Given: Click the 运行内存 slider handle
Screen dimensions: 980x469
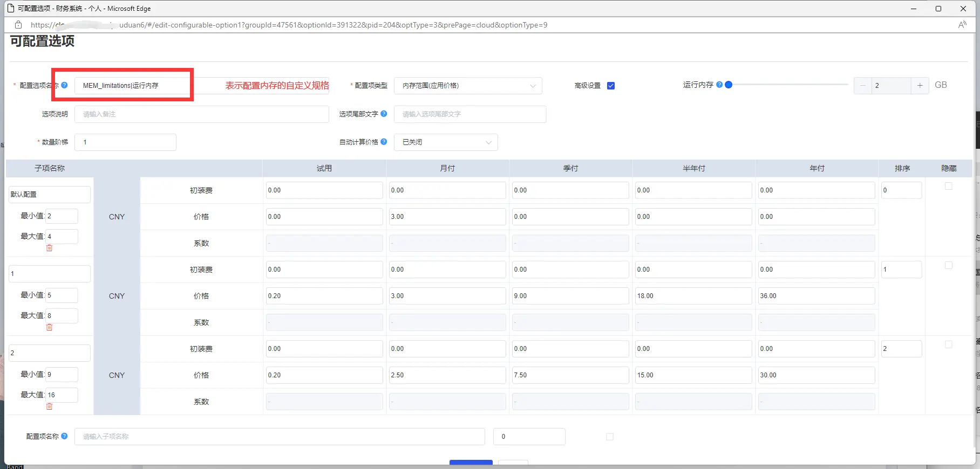Looking at the screenshot, I should tap(729, 85).
